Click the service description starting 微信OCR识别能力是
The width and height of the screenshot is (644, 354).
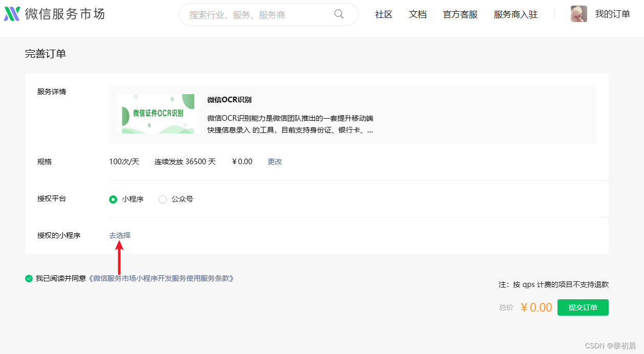290,124
